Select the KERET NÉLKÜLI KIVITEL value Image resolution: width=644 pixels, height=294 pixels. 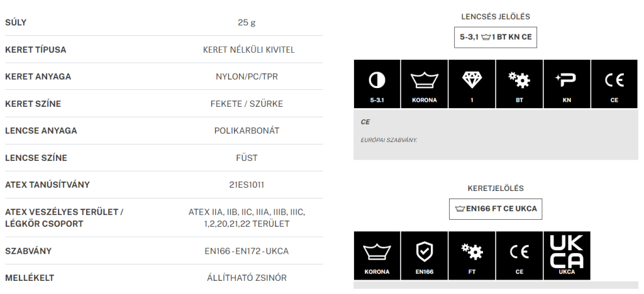click(x=247, y=50)
